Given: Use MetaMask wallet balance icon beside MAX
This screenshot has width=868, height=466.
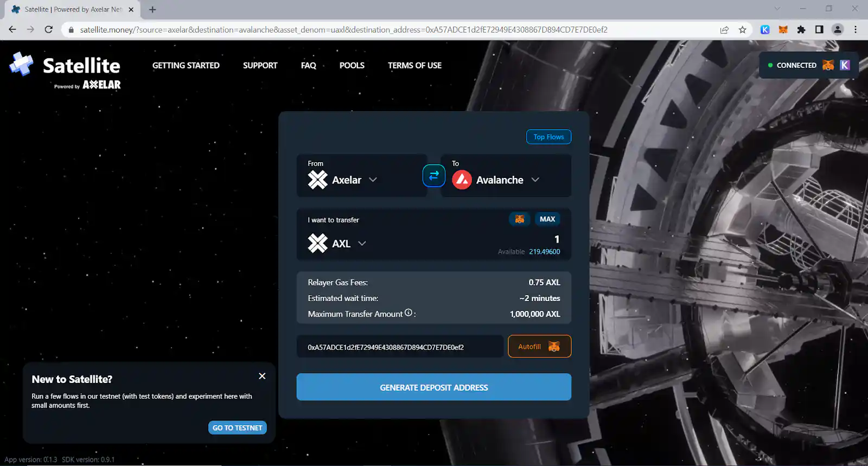Looking at the screenshot, I should click(x=520, y=219).
